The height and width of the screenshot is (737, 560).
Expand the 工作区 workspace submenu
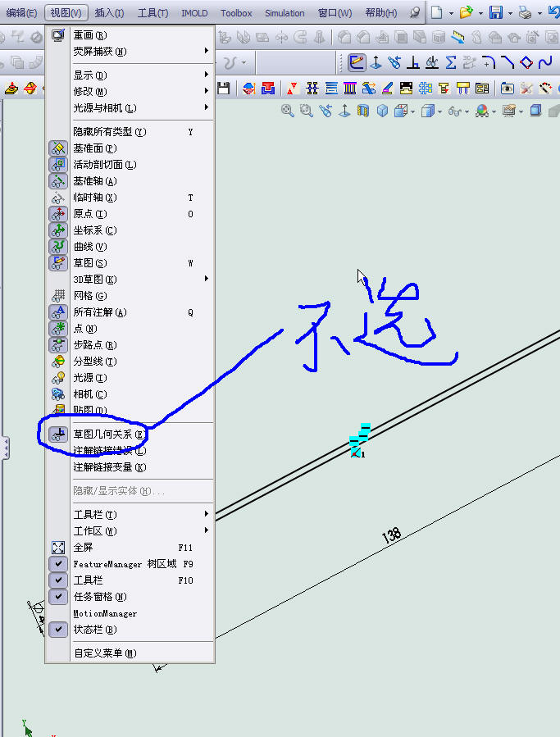click(x=130, y=530)
